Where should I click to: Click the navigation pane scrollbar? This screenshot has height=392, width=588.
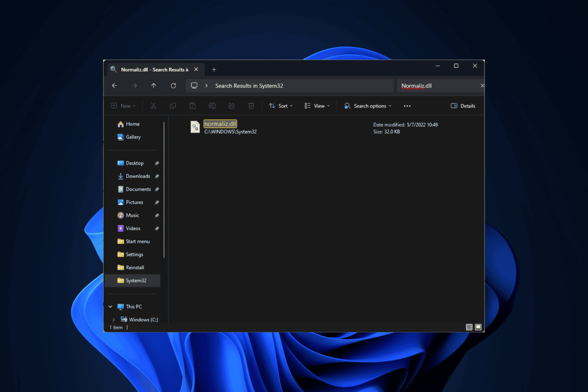point(164,189)
